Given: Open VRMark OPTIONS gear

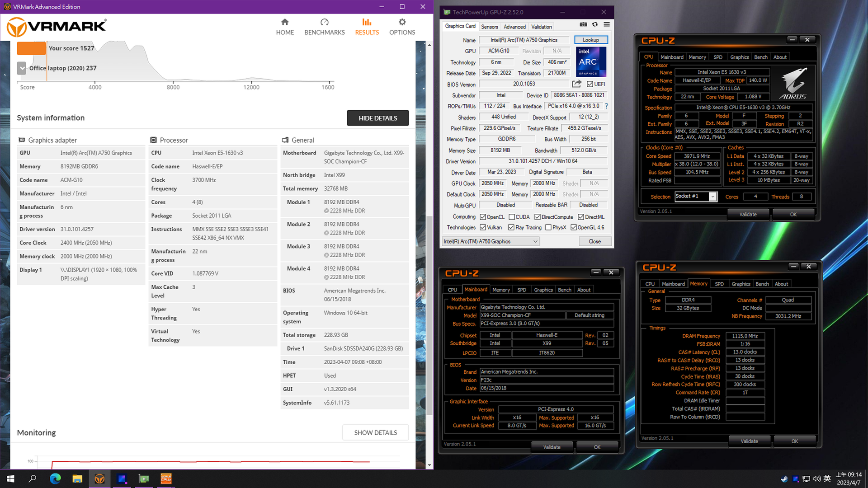Looking at the screenshot, I should 402,27.
